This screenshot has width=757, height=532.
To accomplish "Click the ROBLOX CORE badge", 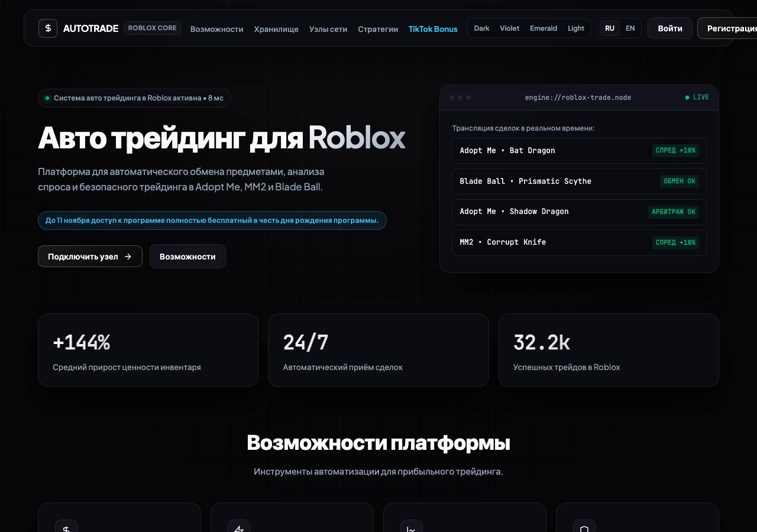I will coord(153,28).
